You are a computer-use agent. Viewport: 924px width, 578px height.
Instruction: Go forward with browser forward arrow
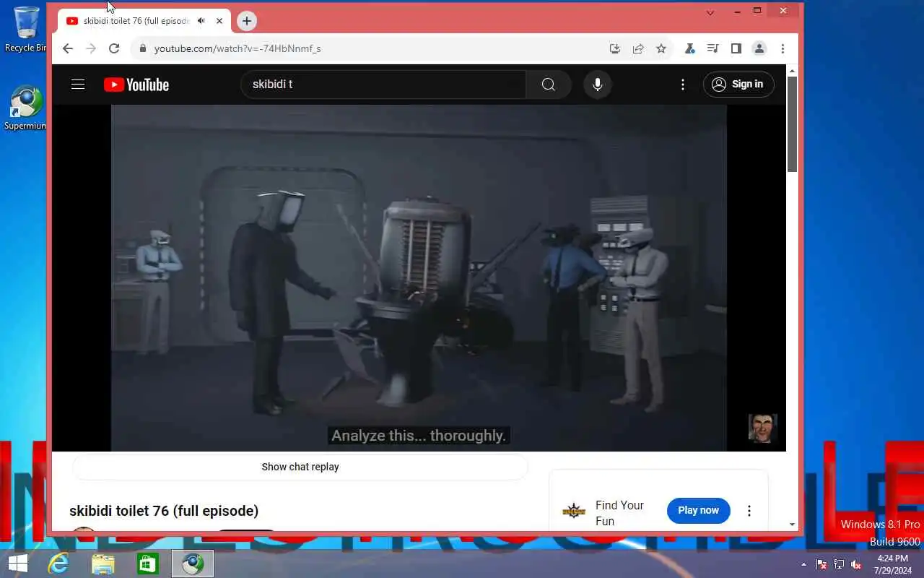click(x=91, y=48)
